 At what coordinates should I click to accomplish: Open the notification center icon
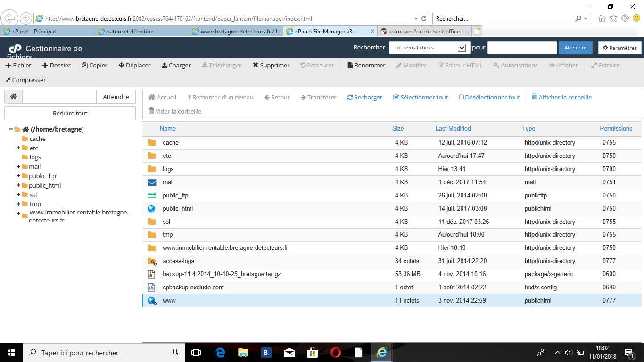click(x=629, y=353)
